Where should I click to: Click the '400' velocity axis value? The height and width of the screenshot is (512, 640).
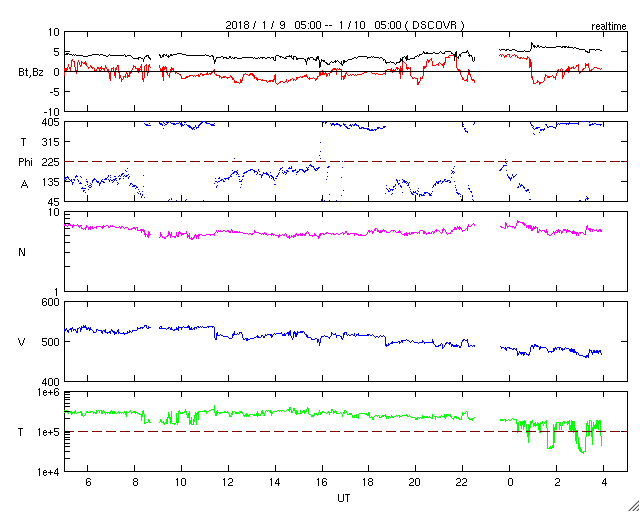[x=52, y=382]
